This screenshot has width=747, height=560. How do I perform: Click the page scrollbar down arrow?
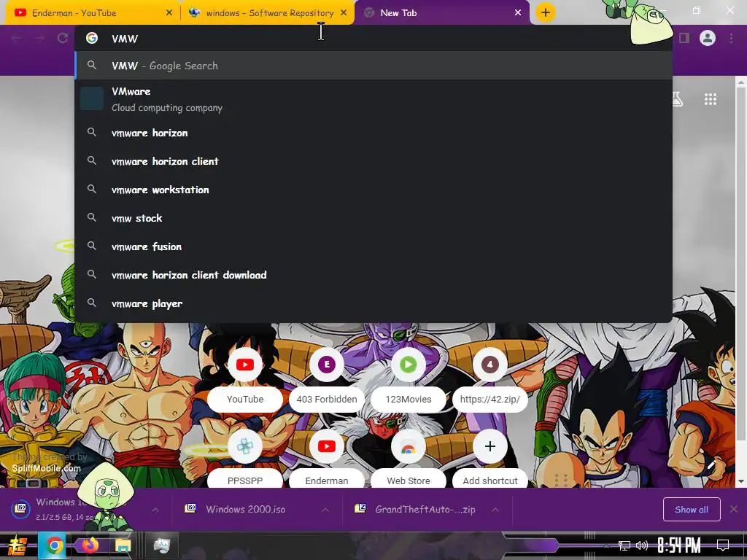pos(741,481)
